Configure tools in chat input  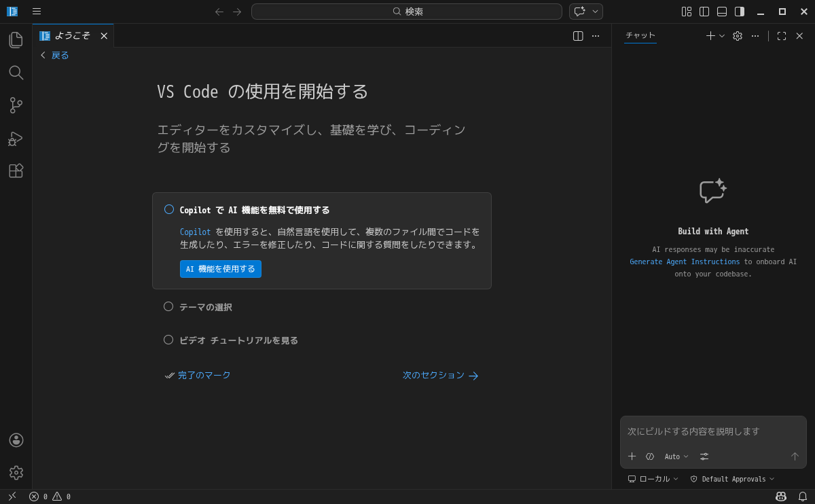[704, 456]
